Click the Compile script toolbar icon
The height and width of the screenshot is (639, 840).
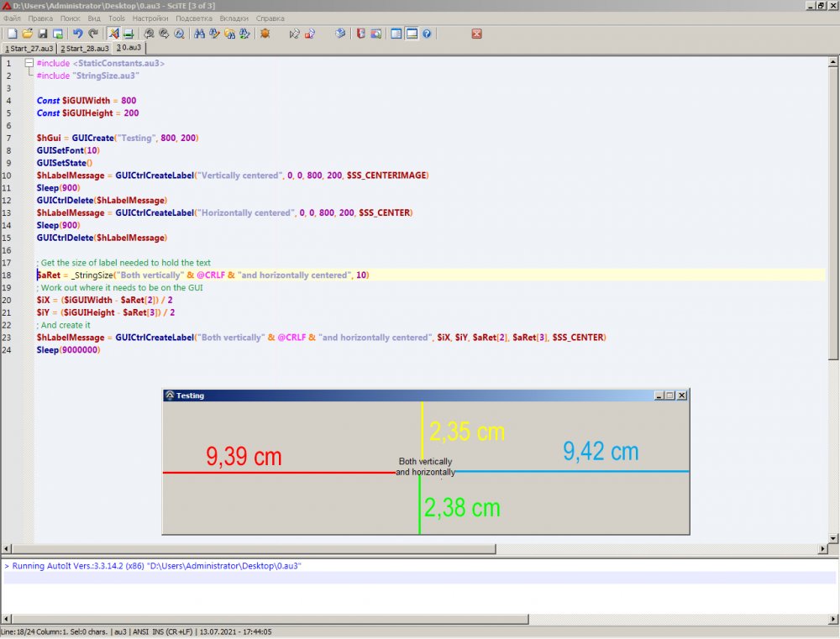[x=294, y=34]
